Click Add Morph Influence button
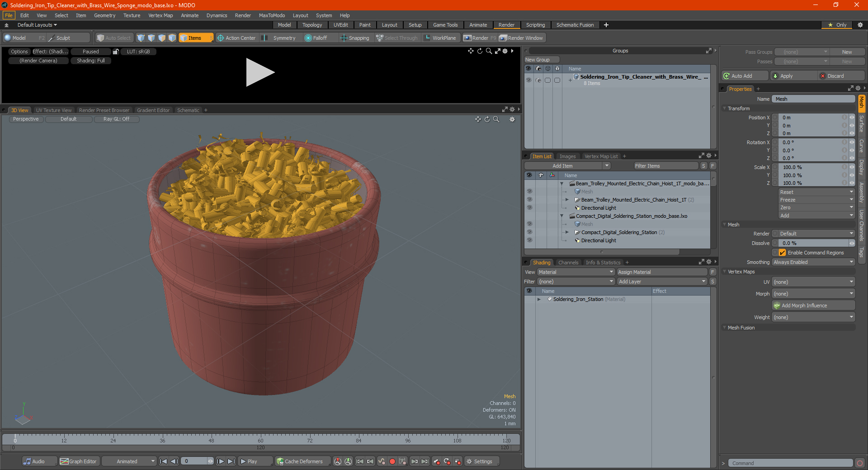Viewport: 868px width, 470px height. (813, 305)
